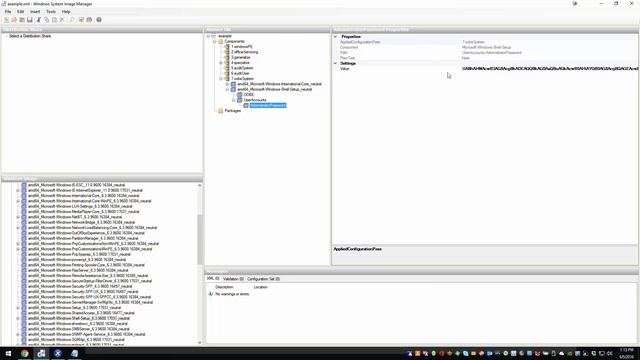
Task: Select amd64 SMBServer component in the image list
Action: tap(78, 329)
